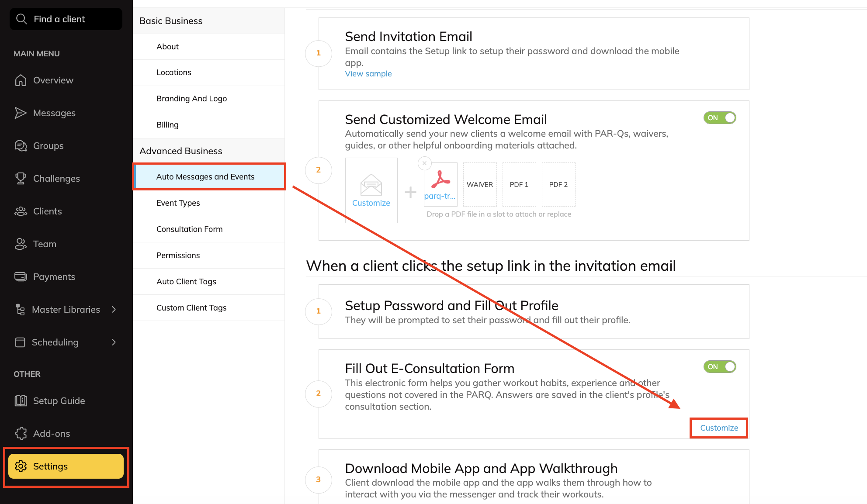This screenshot has width=867, height=504.
Task: Click the View sample link
Action: tap(368, 74)
